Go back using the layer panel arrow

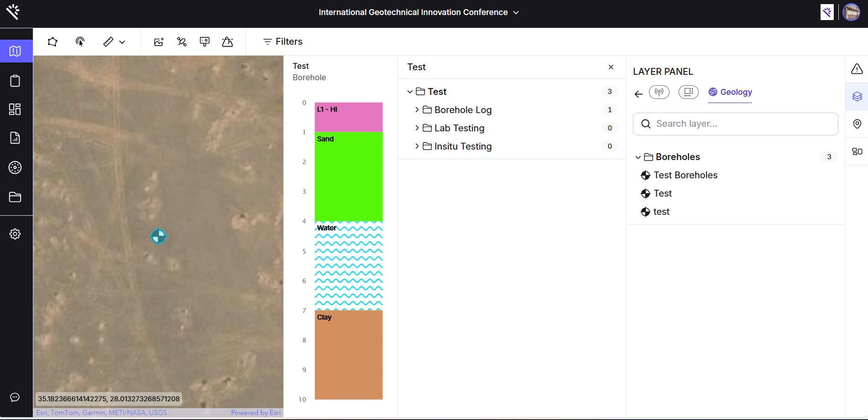[638, 94]
